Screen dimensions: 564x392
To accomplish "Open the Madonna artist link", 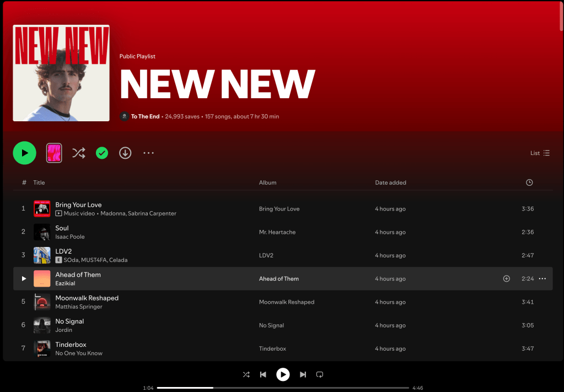I will 112,213.
